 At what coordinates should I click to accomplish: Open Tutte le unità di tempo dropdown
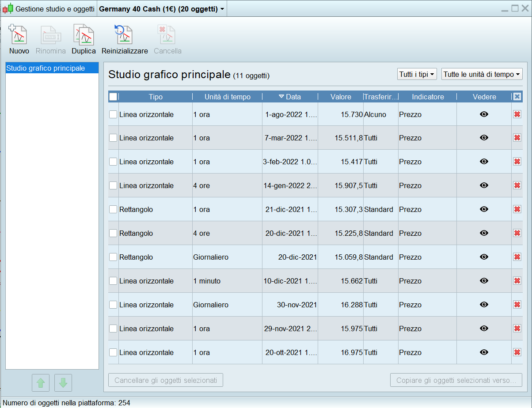(482, 74)
